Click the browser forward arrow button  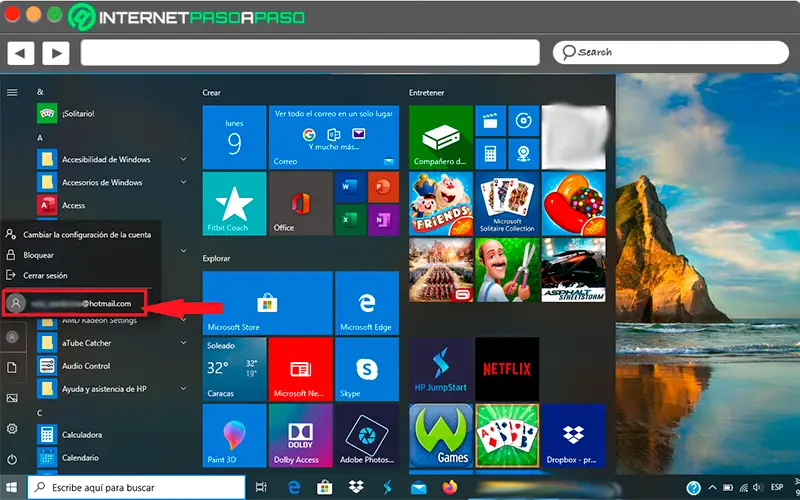tap(56, 53)
